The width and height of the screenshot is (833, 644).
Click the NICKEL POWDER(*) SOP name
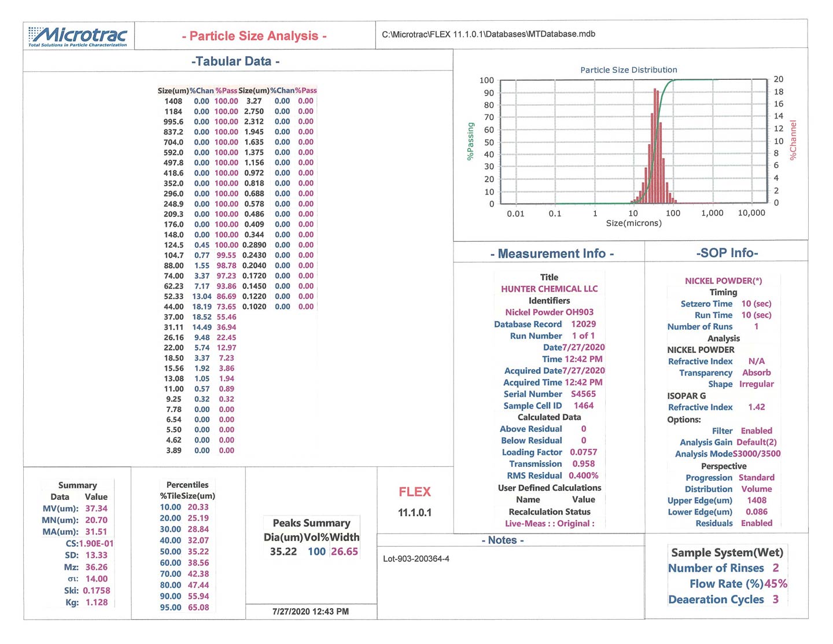723,281
